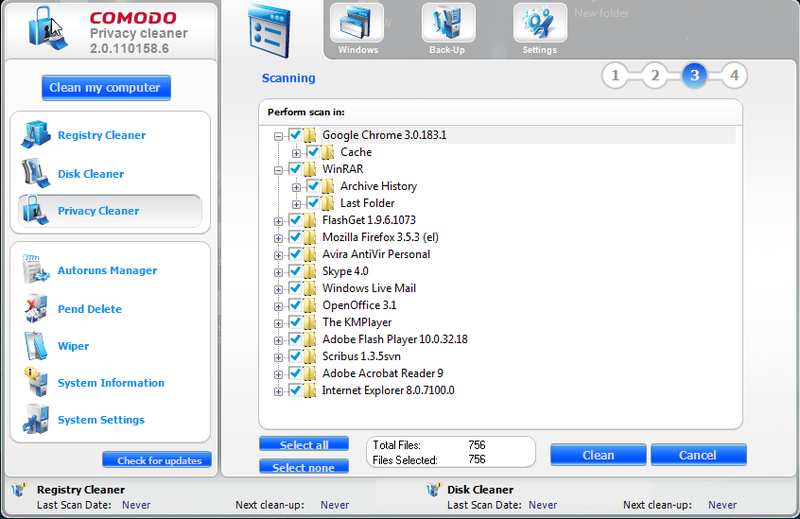The height and width of the screenshot is (519, 800).
Task: Open Pend Delete from the sidebar
Action: (90, 309)
